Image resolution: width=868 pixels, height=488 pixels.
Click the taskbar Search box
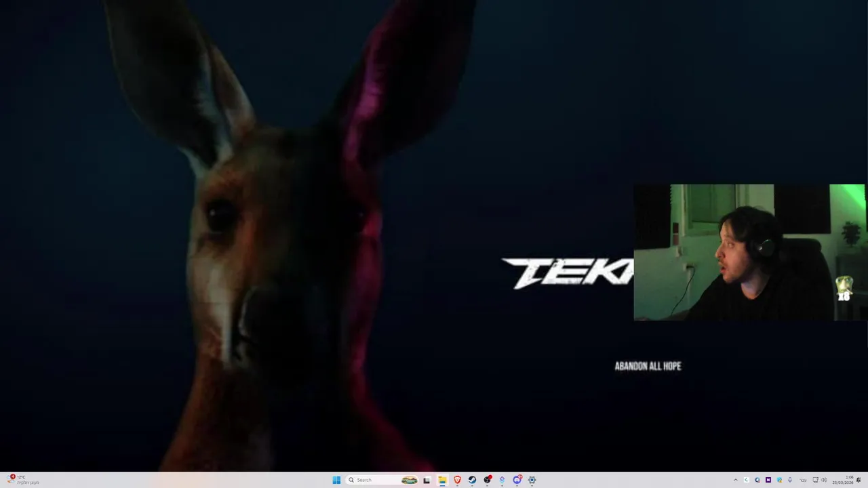(x=382, y=480)
